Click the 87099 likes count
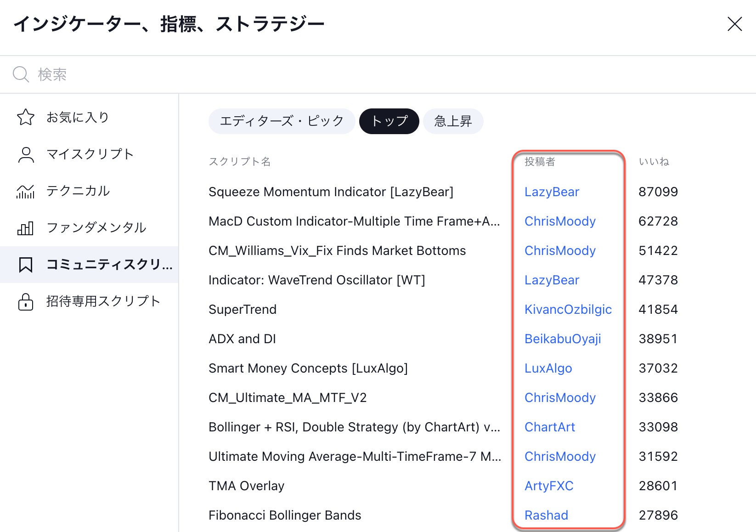756x532 pixels. (658, 192)
